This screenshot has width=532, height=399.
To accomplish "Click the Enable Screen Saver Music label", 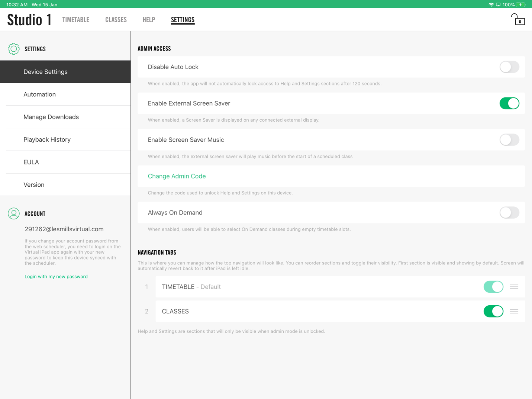I will [186, 140].
